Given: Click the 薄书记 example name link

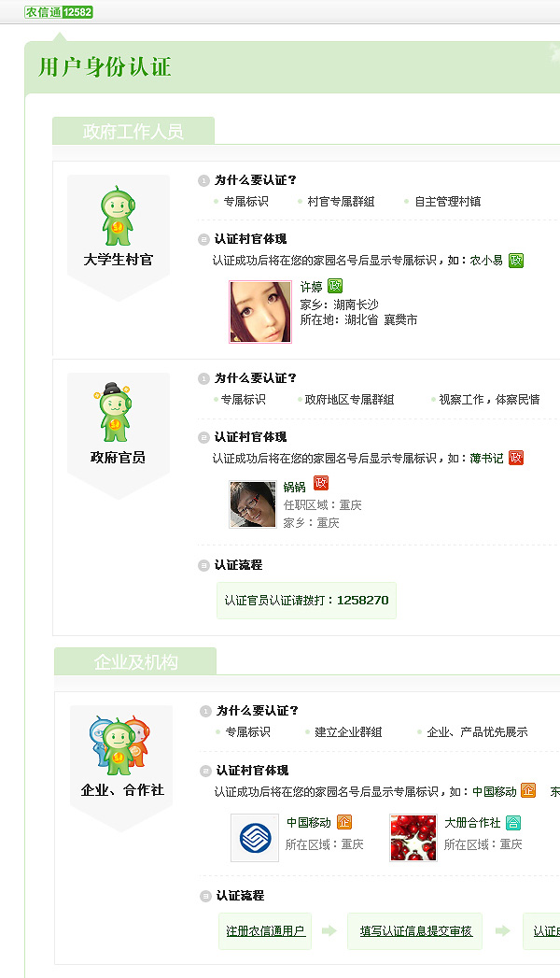Looking at the screenshot, I should coord(486,458).
